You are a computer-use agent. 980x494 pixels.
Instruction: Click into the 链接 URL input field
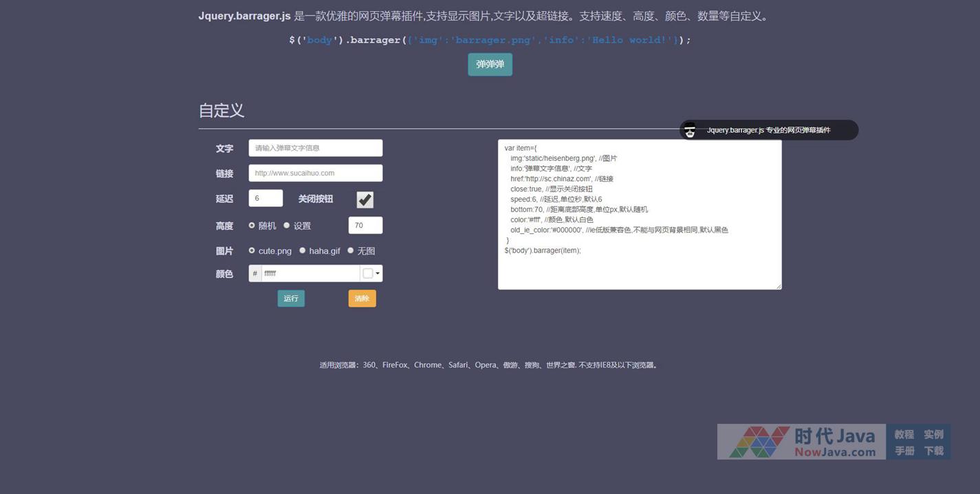pos(315,173)
